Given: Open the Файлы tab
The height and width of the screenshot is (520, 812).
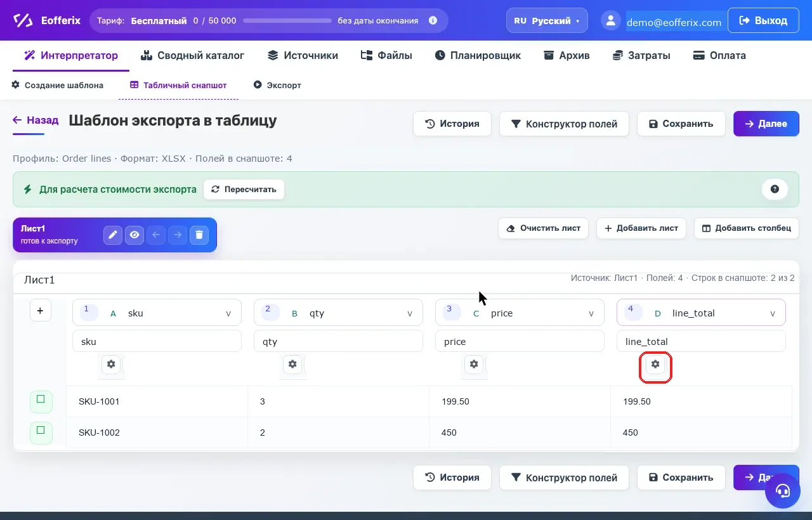Looking at the screenshot, I should click(x=386, y=55).
